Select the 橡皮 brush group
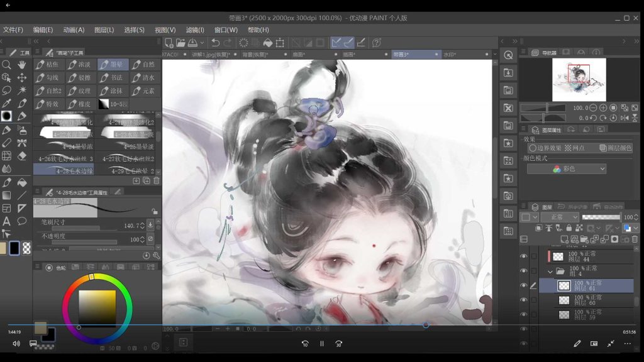Image resolution: width=644 pixels, height=362 pixels. 81,104
